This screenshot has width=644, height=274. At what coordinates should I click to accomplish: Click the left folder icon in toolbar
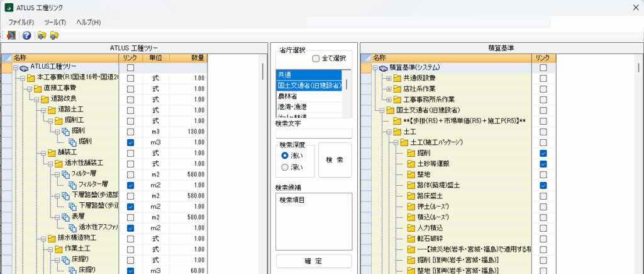[42, 35]
